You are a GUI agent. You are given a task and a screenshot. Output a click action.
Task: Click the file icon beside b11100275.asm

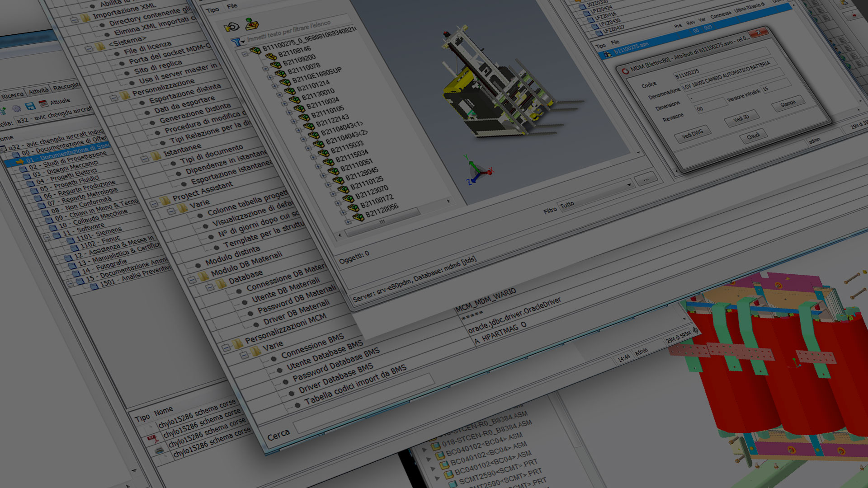pos(608,54)
